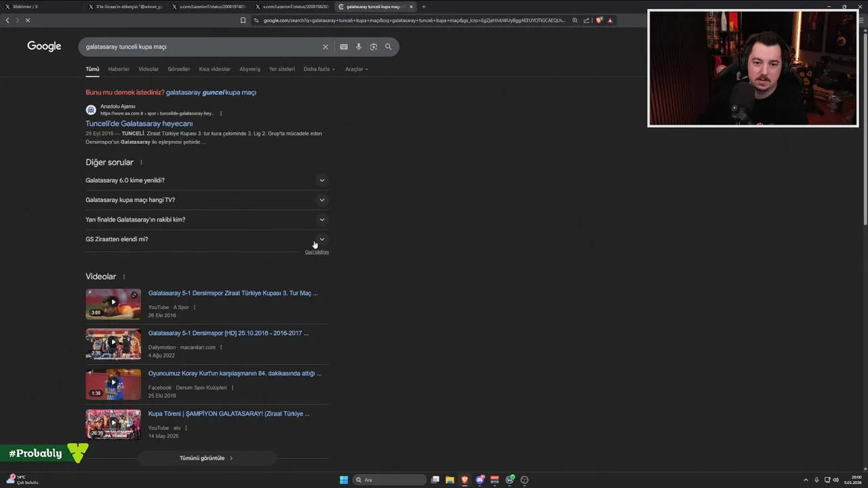The height and width of the screenshot is (488, 868).
Task: Stop the page loading
Action: point(28,20)
